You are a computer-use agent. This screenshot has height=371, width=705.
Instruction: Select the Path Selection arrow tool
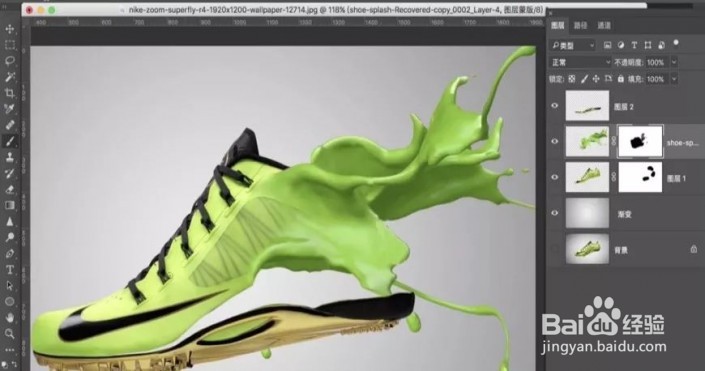click(9, 285)
